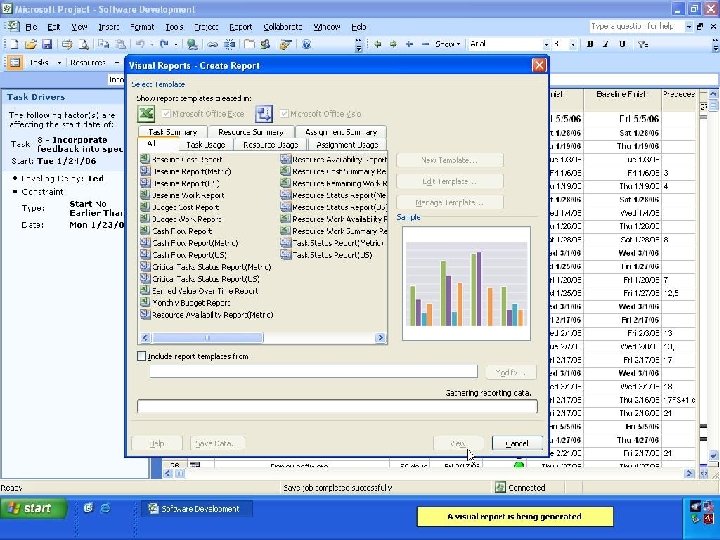Open the Arial font name dropdown

[x=546, y=45]
